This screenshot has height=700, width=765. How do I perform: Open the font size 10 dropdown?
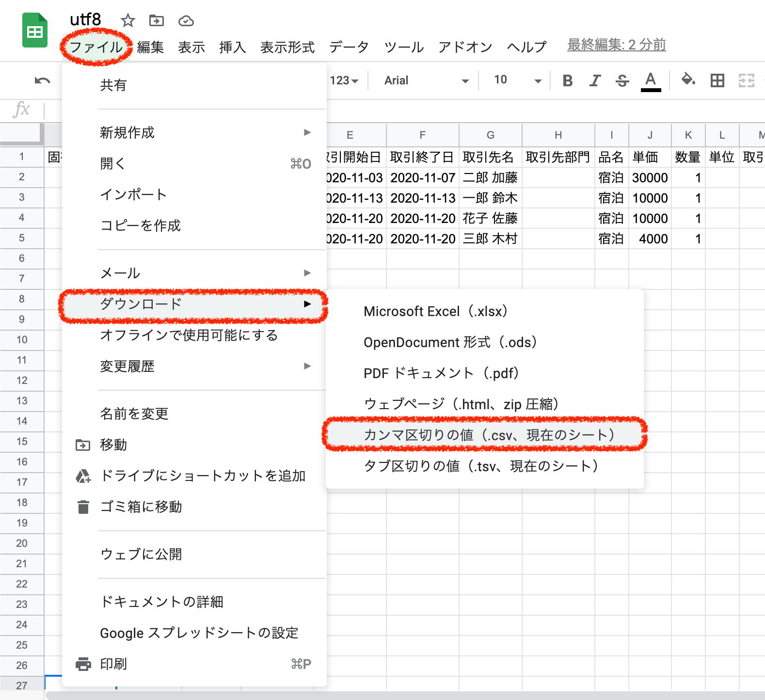(x=516, y=80)
